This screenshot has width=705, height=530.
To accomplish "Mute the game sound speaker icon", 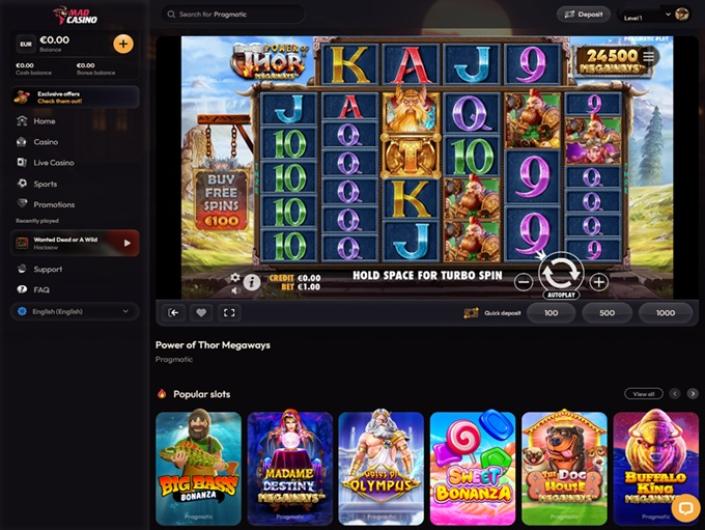I will 235,291.
